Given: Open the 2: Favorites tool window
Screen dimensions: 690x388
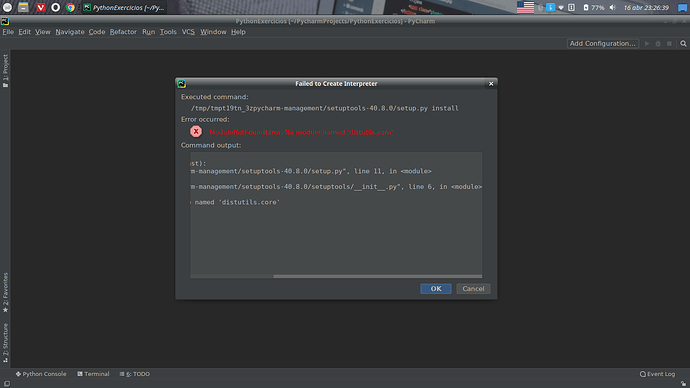Looking at the screenshot, I should [x=5, y=293].
